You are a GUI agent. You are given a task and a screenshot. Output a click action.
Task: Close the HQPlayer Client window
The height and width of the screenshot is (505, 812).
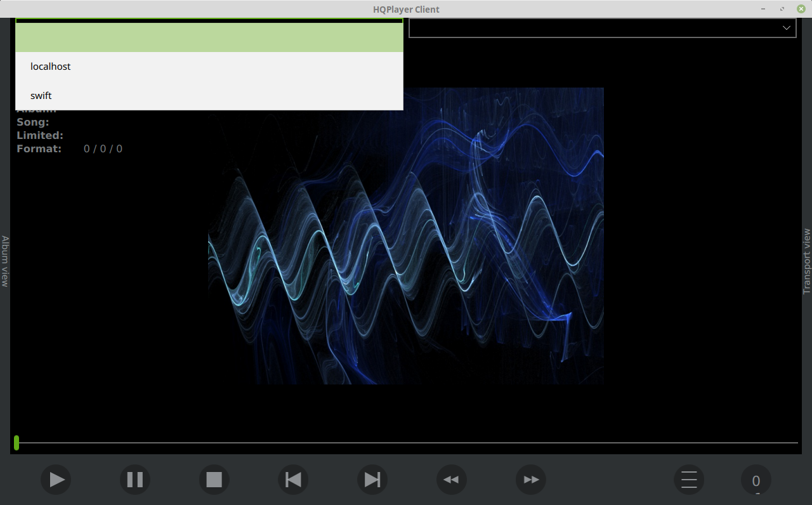pyautogui.click(x=801, y=9)
